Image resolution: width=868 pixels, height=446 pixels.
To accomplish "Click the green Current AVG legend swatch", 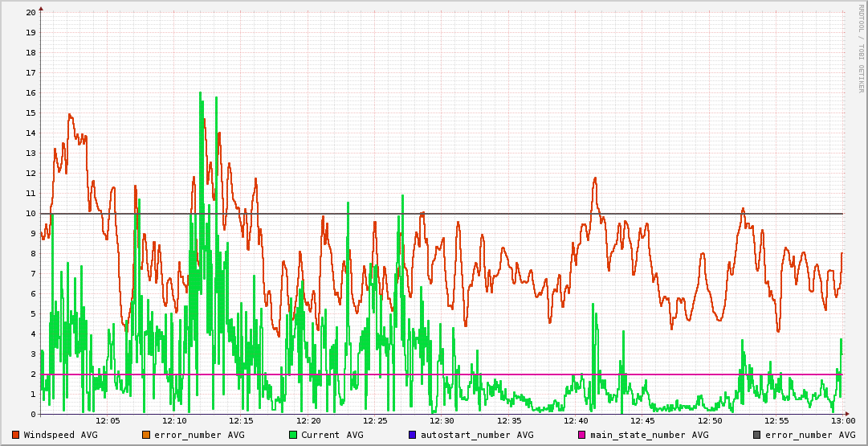I will pyautogui.click(x=293, y=435).
